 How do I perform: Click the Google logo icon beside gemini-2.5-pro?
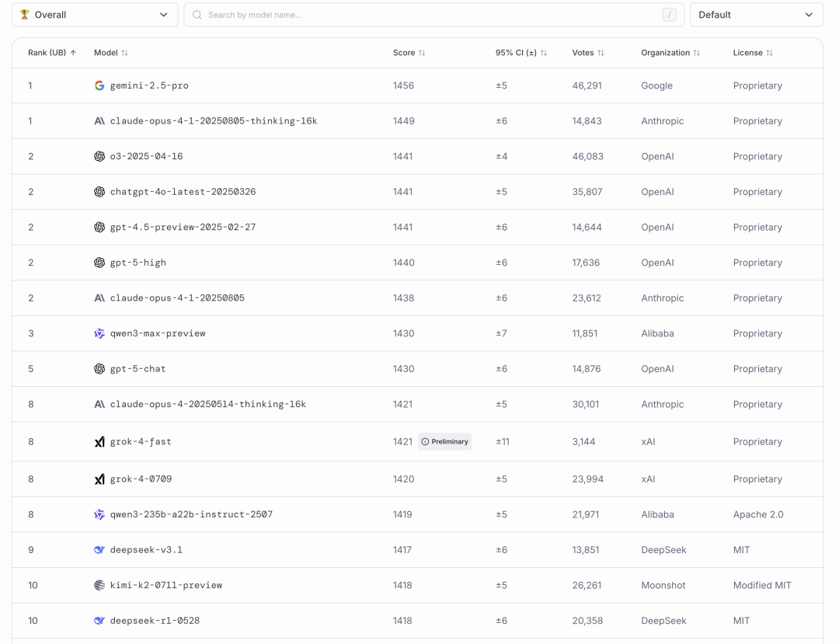(99, 85)
